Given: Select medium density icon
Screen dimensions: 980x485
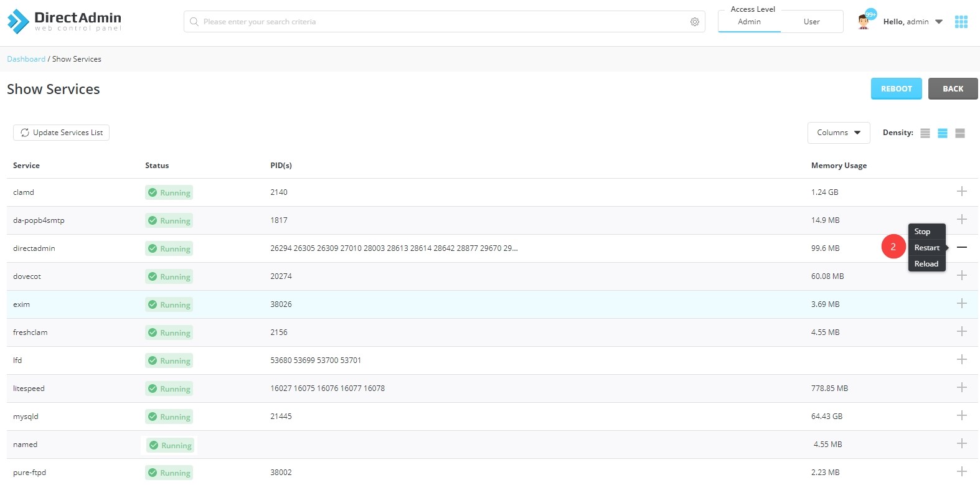Looking at the screenshot, I should pos(943,133).
